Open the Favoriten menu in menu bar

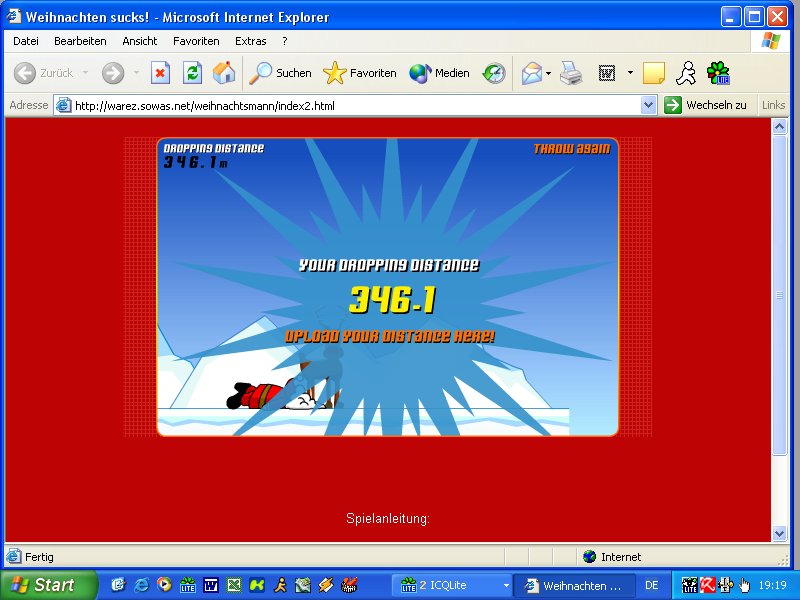(196, 41)
